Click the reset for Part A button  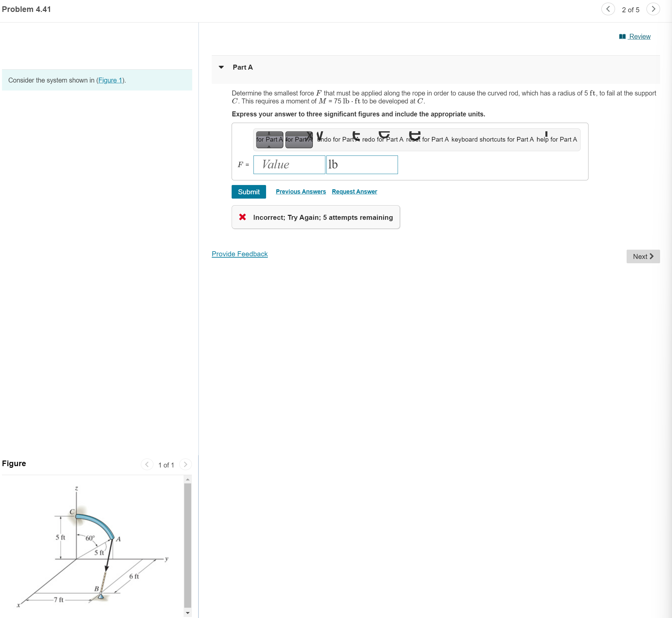(x=427, y=139)
